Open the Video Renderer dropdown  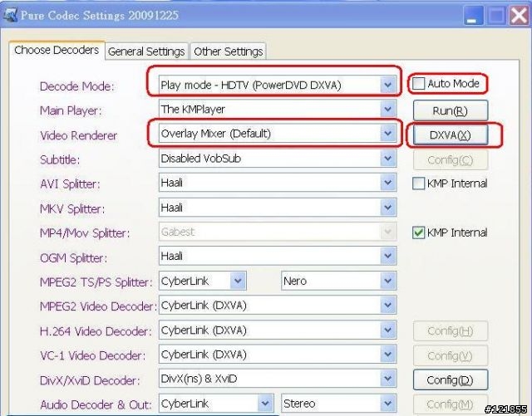[x=277, y=134]
